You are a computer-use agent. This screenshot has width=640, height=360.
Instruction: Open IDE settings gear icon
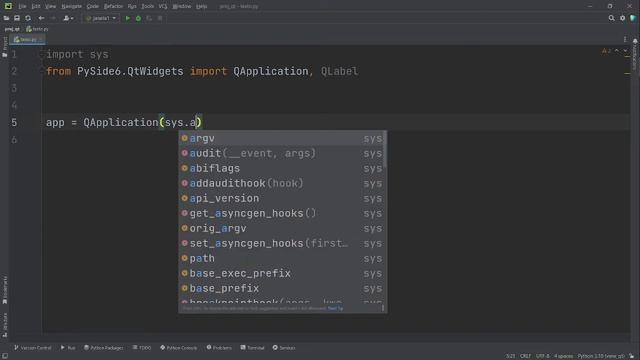622,18
